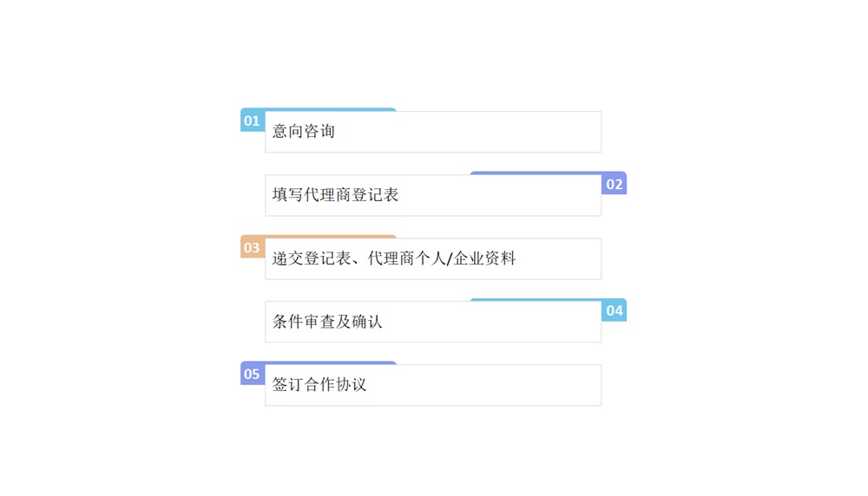868x496 pixels.
Task: Select the orange 03 step badge
Action: (x=253, y=247)
